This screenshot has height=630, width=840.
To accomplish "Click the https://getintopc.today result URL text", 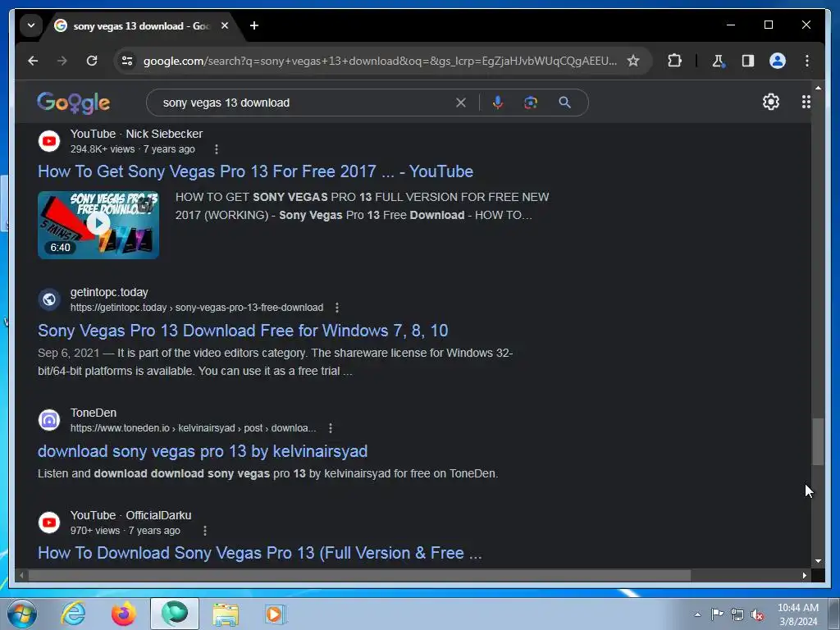I will [x=197, y=308].
